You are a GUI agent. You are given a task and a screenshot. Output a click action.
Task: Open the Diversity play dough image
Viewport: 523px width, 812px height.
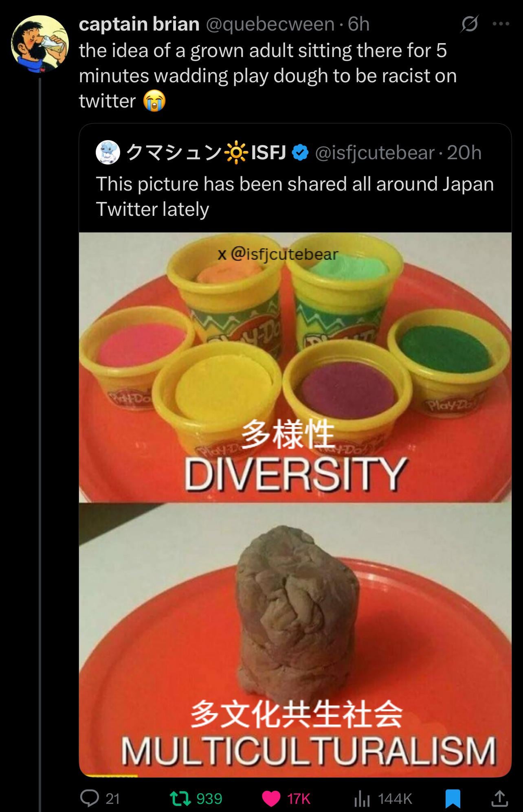click(x=295, y=367)
